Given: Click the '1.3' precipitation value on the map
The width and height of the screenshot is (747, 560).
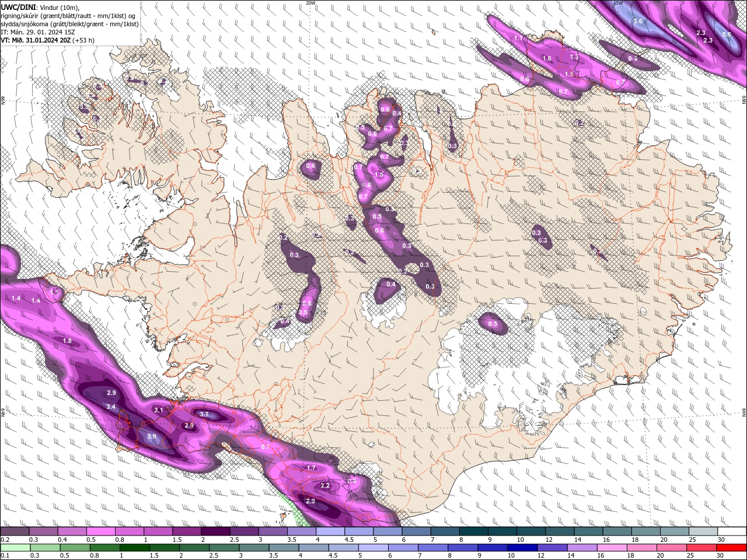Looking at the screenshot, I should point(574,57).
